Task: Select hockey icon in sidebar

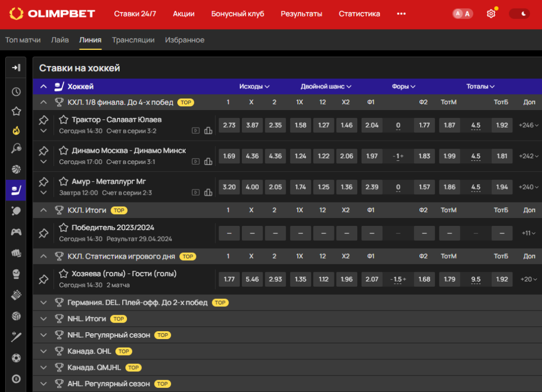Action: tap(16, 190)
